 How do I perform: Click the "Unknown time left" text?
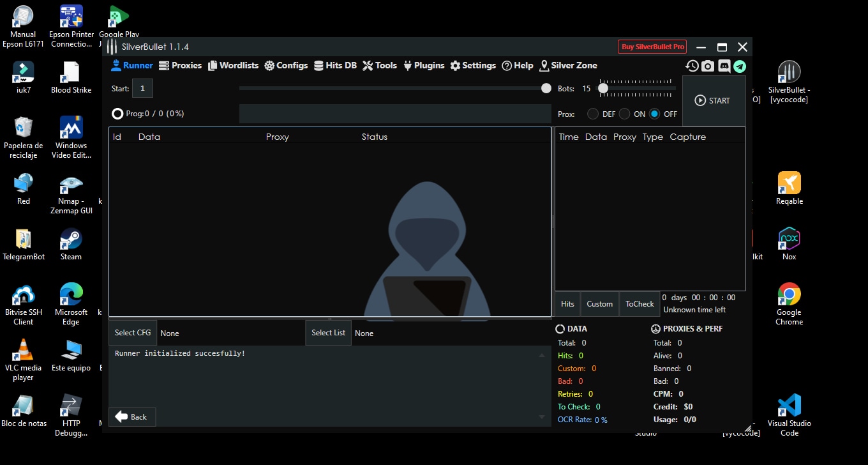click(x=694, y=310)
